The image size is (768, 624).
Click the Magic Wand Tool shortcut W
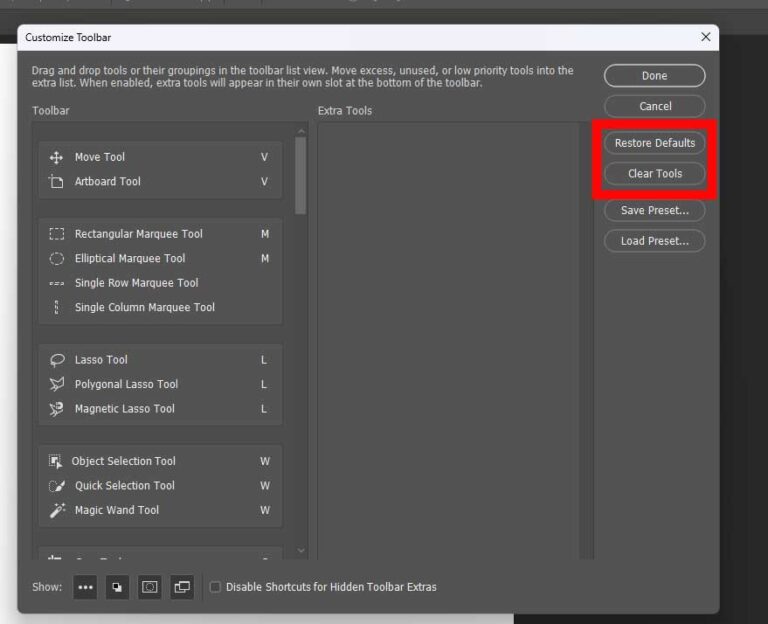click(x=265, y=510)
